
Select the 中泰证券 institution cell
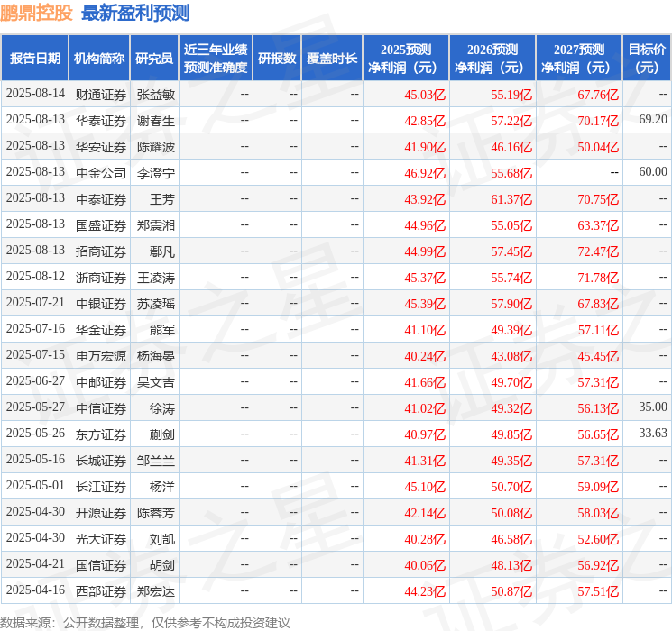(101, 199)
